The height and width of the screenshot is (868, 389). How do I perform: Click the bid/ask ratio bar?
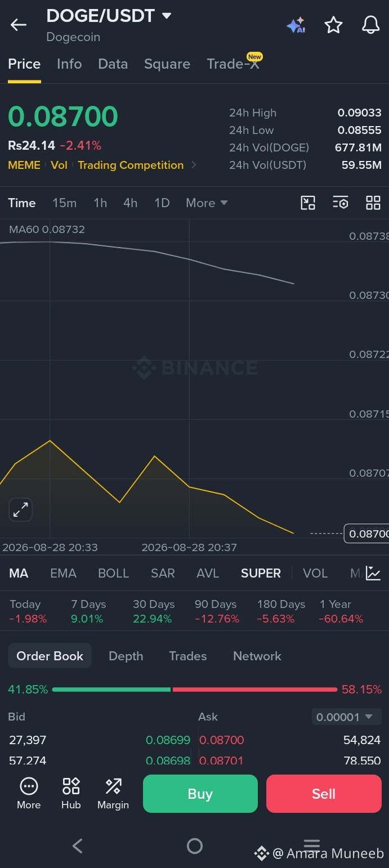point(195,690)
